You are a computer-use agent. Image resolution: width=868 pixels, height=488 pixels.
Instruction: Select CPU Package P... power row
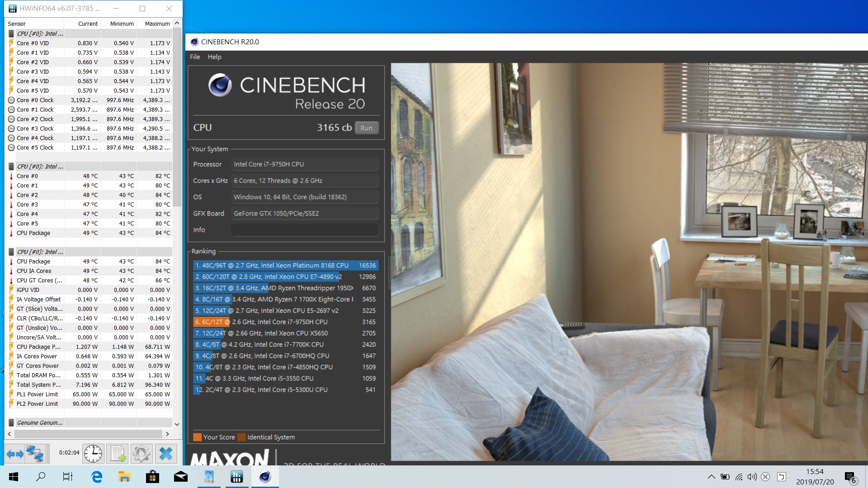[90, 347]
